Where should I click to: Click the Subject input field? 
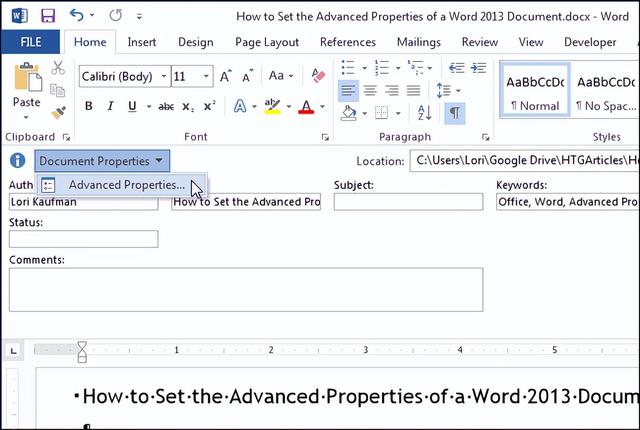coord(408,202)
